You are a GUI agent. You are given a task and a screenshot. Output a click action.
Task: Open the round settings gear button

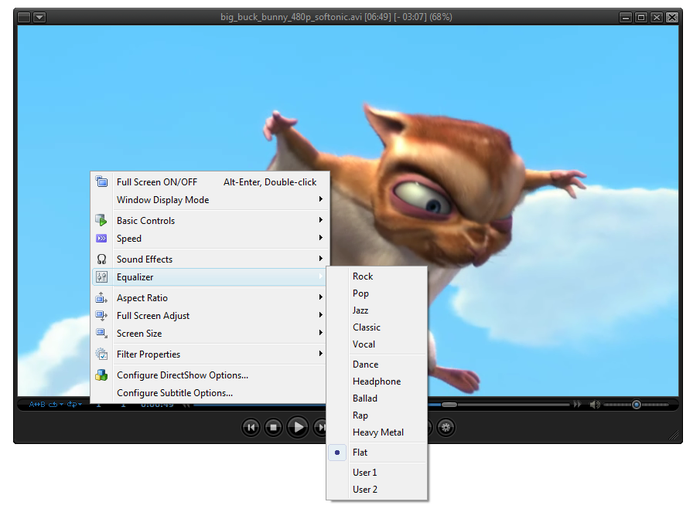(446, 427)
